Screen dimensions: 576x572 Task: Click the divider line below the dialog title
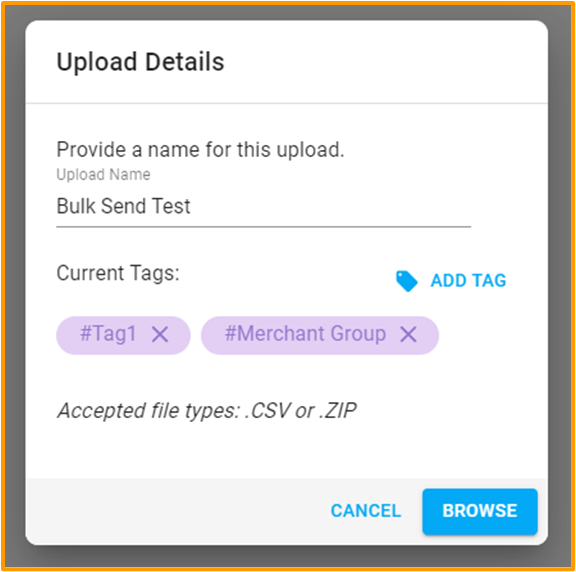click(287, 104)
